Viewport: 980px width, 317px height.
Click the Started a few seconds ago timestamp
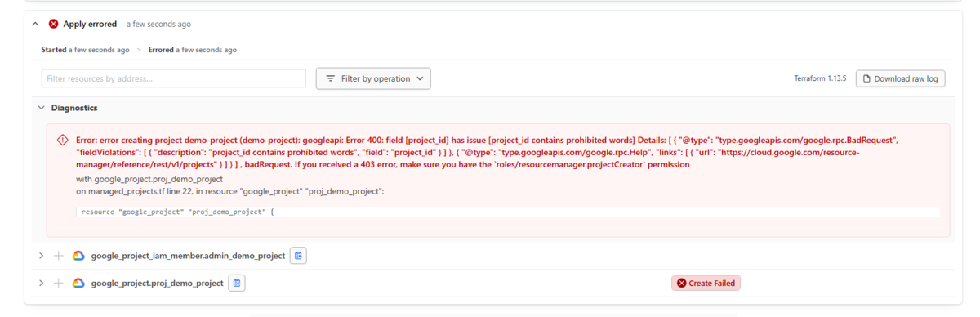click(86, 50)
